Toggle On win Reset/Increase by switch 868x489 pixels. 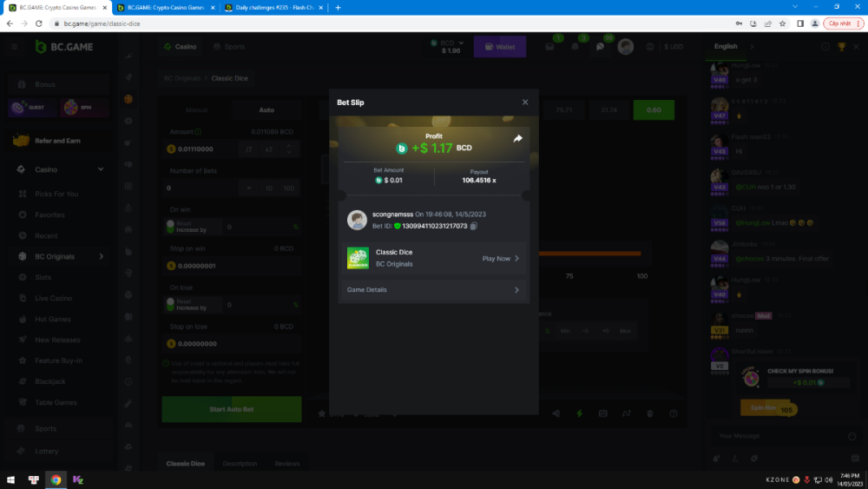pos(170,227)
